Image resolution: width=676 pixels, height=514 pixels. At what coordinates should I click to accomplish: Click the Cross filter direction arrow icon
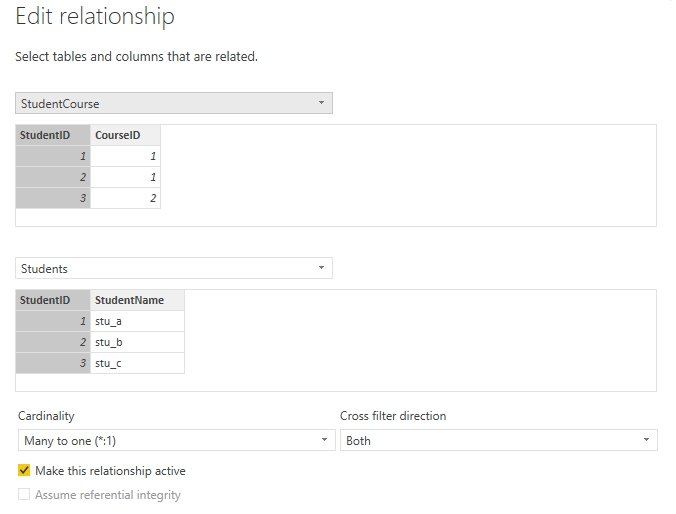tap(646, 440)
